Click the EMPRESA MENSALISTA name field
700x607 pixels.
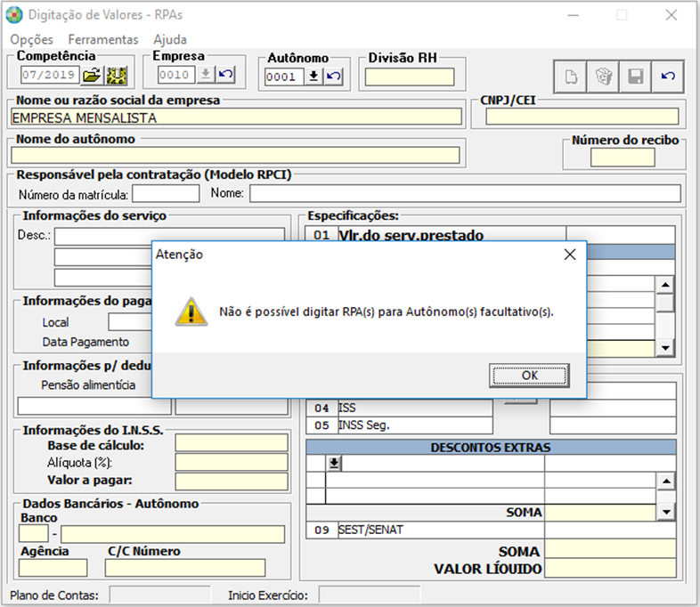[236, 117]
